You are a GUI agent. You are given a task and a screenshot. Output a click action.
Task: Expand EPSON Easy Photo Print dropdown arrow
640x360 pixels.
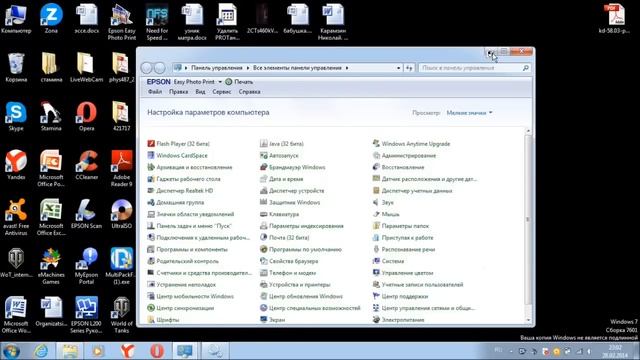220,82
